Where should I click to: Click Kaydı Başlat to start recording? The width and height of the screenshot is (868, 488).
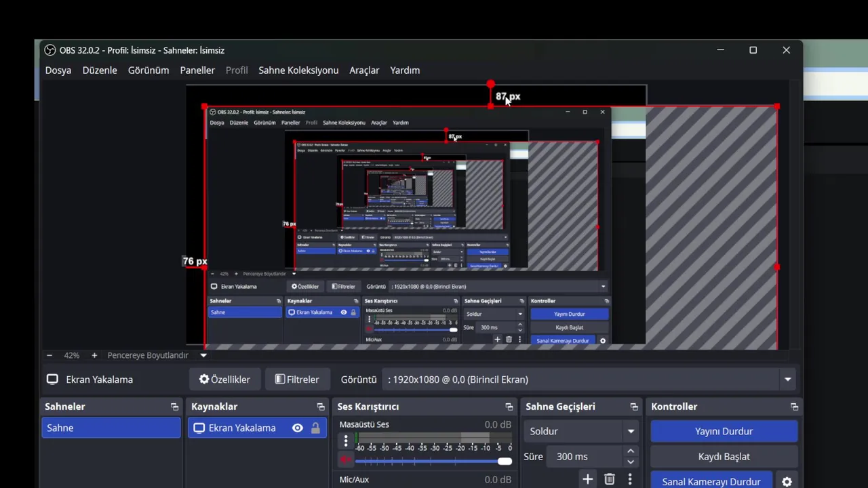[724, 457]
